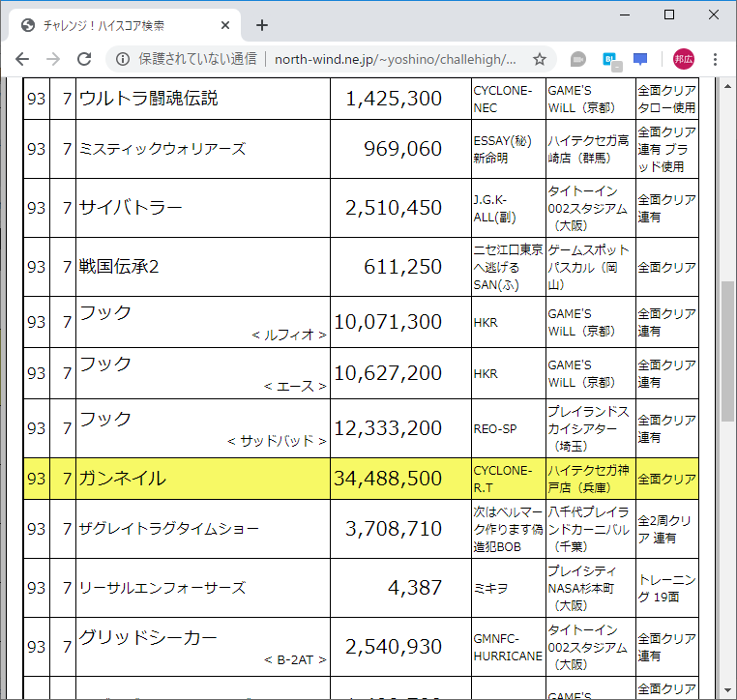
Task: Click player name REO-SP
Action: coord(495,429)
